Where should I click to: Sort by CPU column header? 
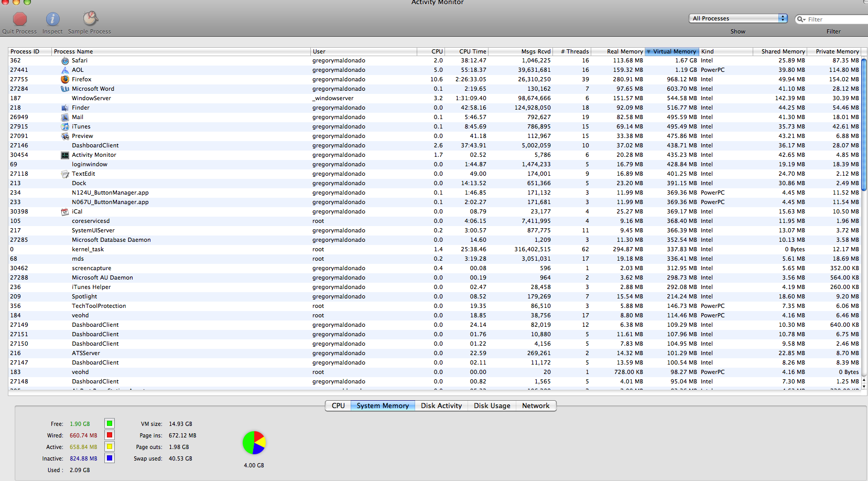pyautogui.click(x=431, y=51)
